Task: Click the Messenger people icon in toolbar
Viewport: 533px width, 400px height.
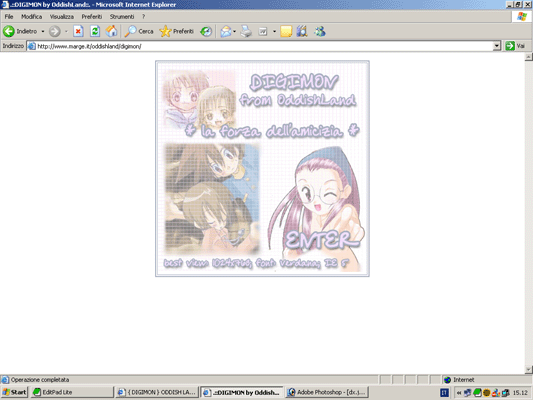Action: 320,31
